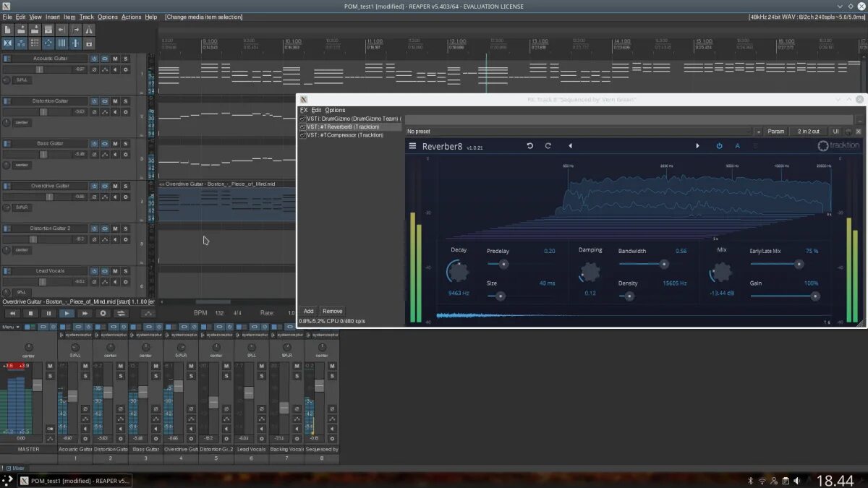Toggle item grouping icon in the toolbar
Screen dimensions: 868x488
coord(21,43)
